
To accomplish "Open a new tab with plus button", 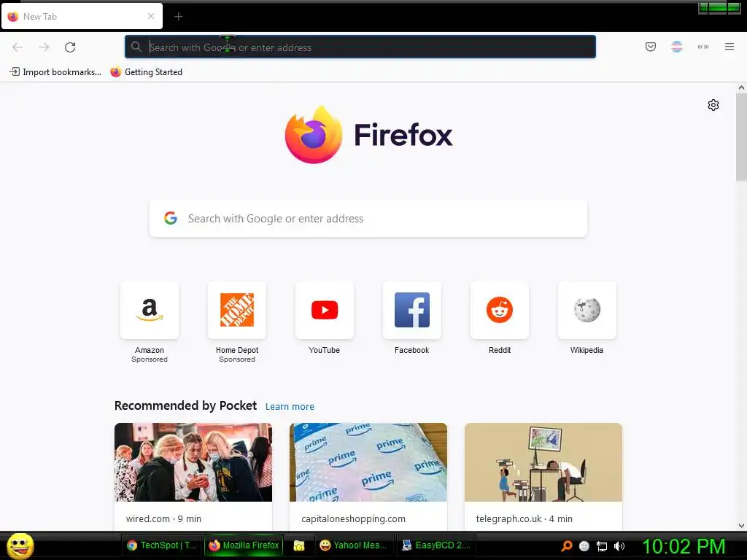I will point(178,17).
